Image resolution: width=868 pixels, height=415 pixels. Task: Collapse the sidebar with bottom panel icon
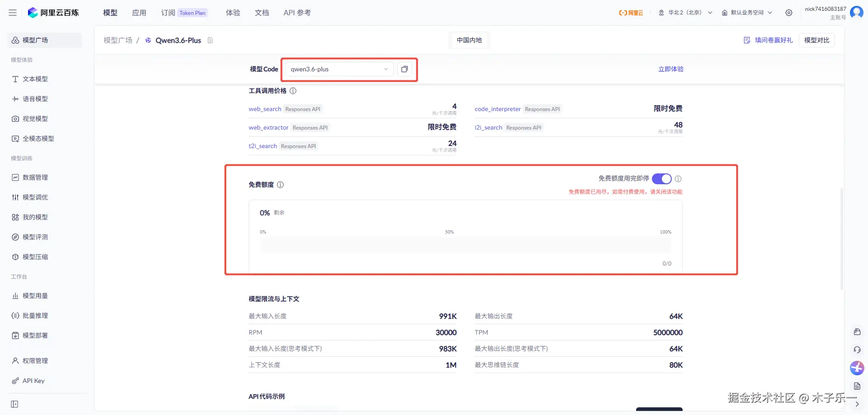click(x=14, y=404)
